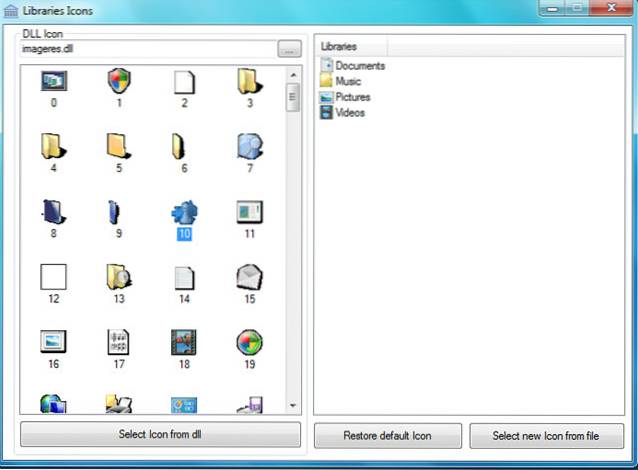
Task: Pick the blue control panel icon in the bottom row
Action: [x=184, y=405]
